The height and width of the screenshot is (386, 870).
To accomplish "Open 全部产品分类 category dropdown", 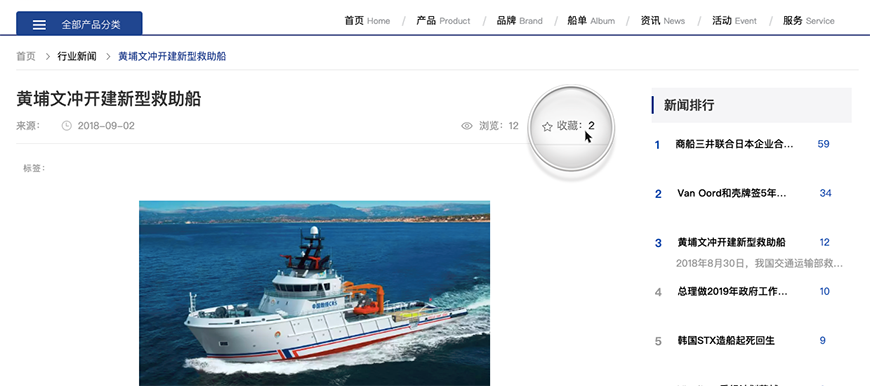I will coord(79,23).
